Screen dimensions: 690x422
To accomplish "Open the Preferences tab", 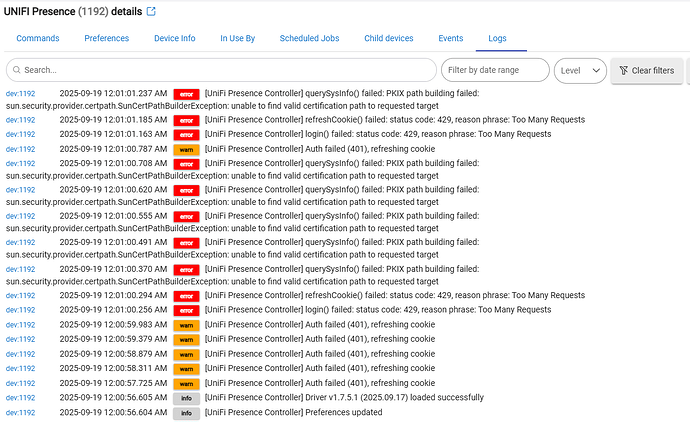I will [x=106, y=38].
